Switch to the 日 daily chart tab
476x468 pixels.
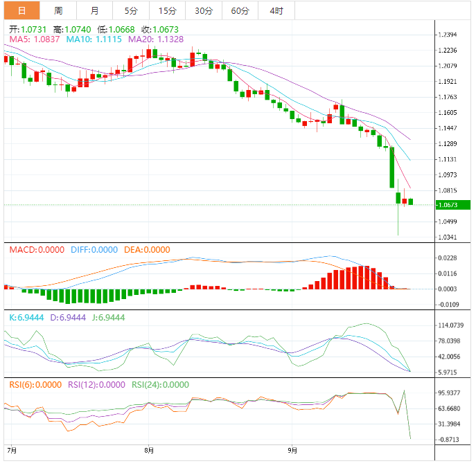pos(21,10)
